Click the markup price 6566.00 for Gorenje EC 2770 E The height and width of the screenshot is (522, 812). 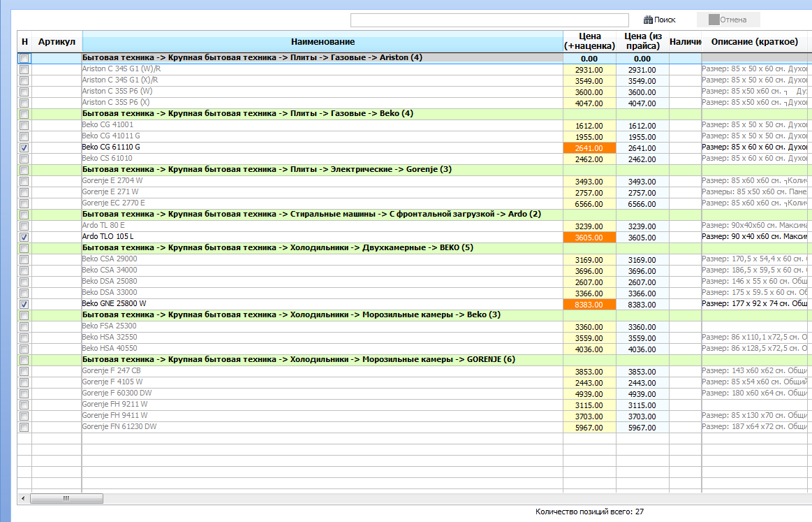[x=589, y=204]
